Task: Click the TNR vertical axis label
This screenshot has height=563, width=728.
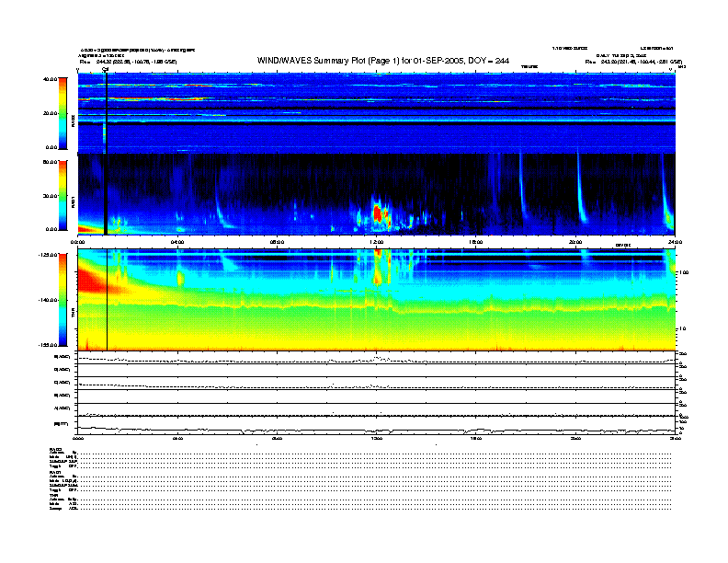Action: coord(73,314)
